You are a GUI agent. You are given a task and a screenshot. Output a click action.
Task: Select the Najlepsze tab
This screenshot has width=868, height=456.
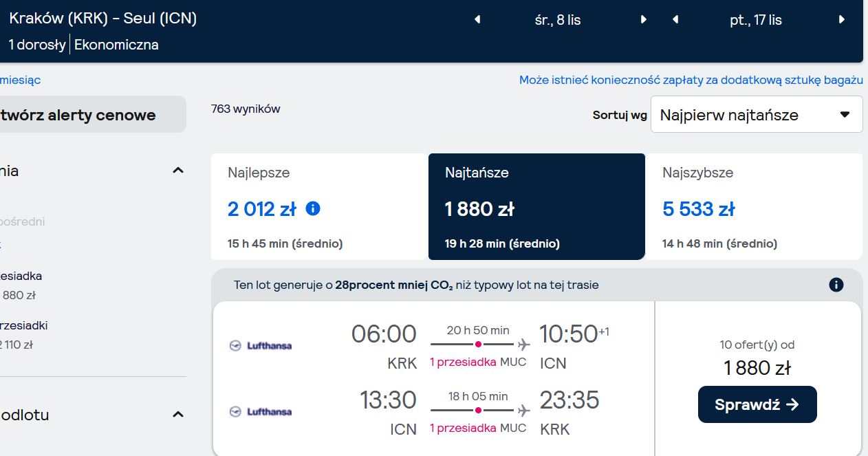click(x=320, y=206)
